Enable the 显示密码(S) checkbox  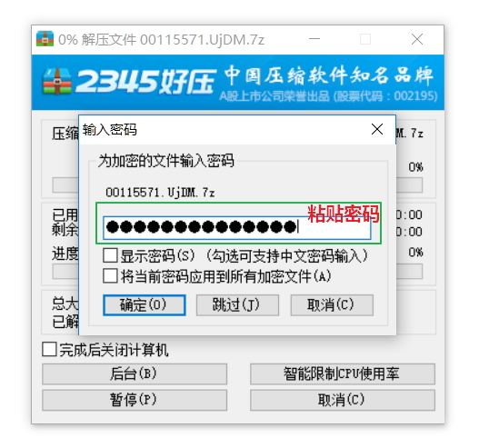[x=110, y=255]
